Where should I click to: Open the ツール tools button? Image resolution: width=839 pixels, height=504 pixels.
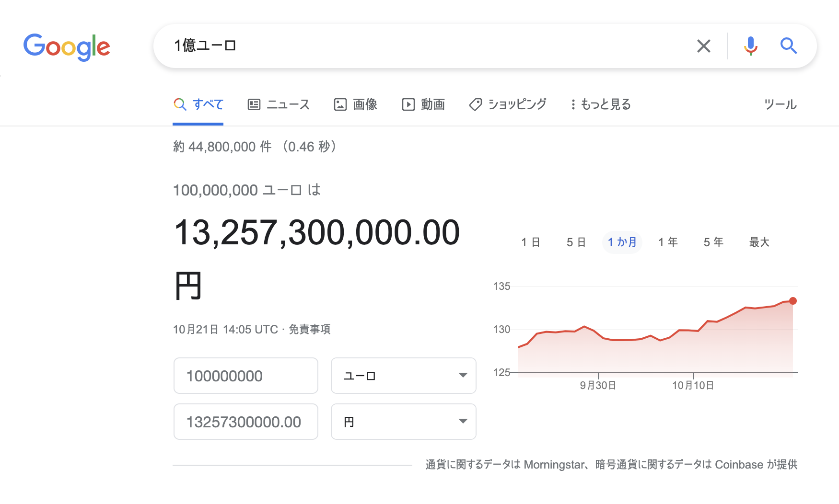(780, 104)
